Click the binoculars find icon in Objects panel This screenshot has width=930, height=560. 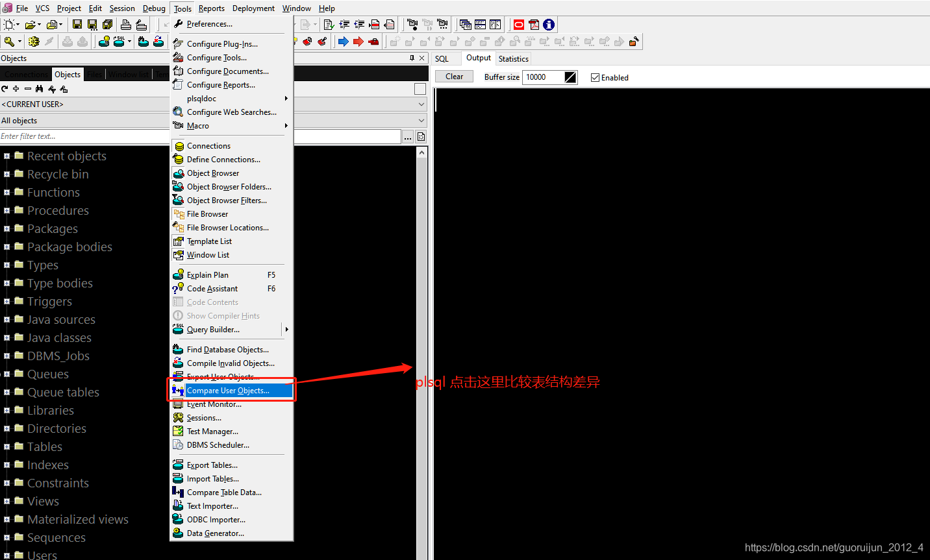click(x=39, y=89)
